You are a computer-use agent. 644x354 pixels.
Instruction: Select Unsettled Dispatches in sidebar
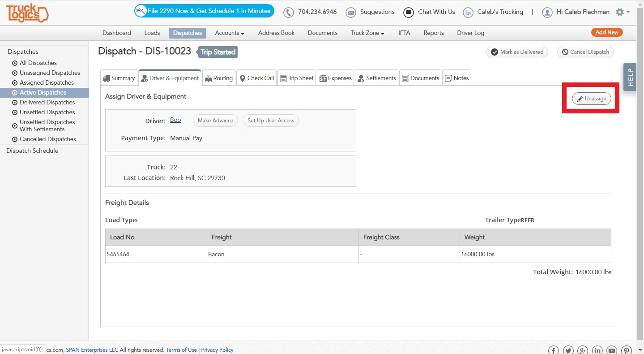[x=47, y=112]
